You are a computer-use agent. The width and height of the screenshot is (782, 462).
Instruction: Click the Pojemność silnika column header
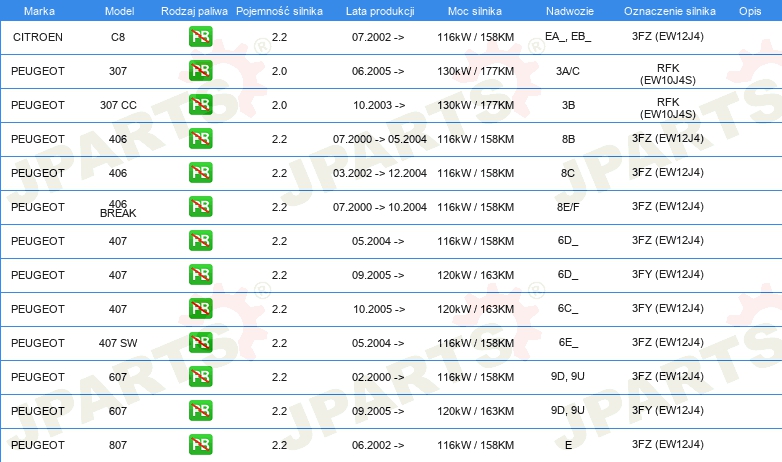click(x=279, y=11)
